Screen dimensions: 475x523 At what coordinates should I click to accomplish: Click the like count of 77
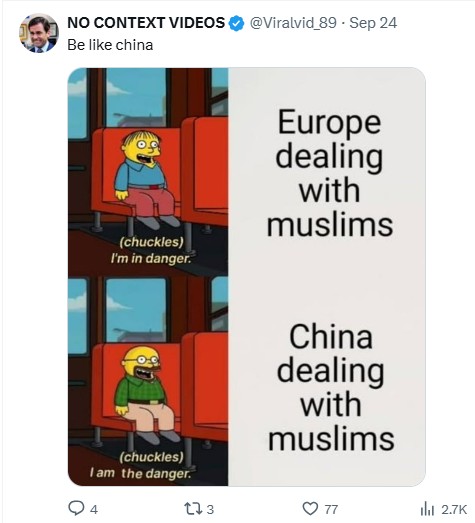[x=331, y=510]
